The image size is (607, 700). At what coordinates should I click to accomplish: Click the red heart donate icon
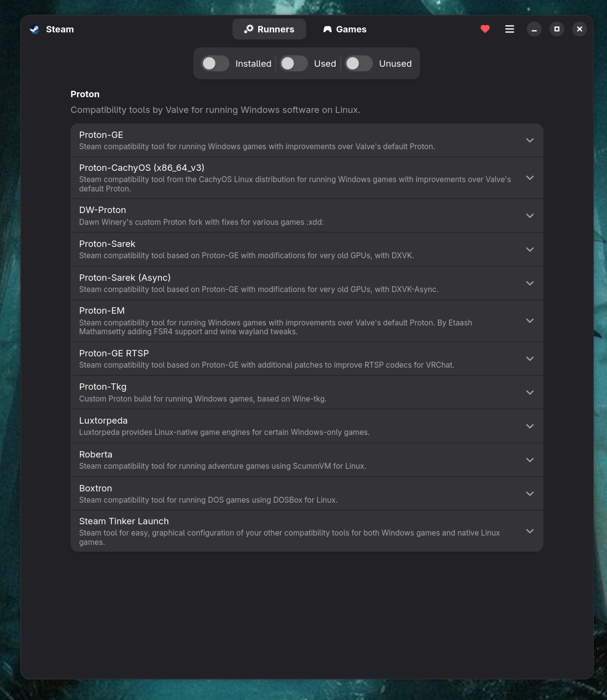tap(485, 29)
